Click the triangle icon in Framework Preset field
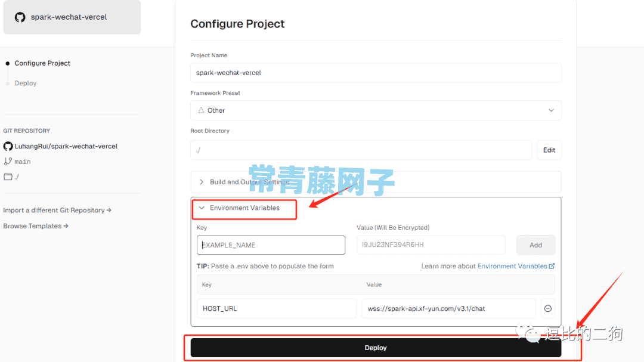 [x=201, y=110]
